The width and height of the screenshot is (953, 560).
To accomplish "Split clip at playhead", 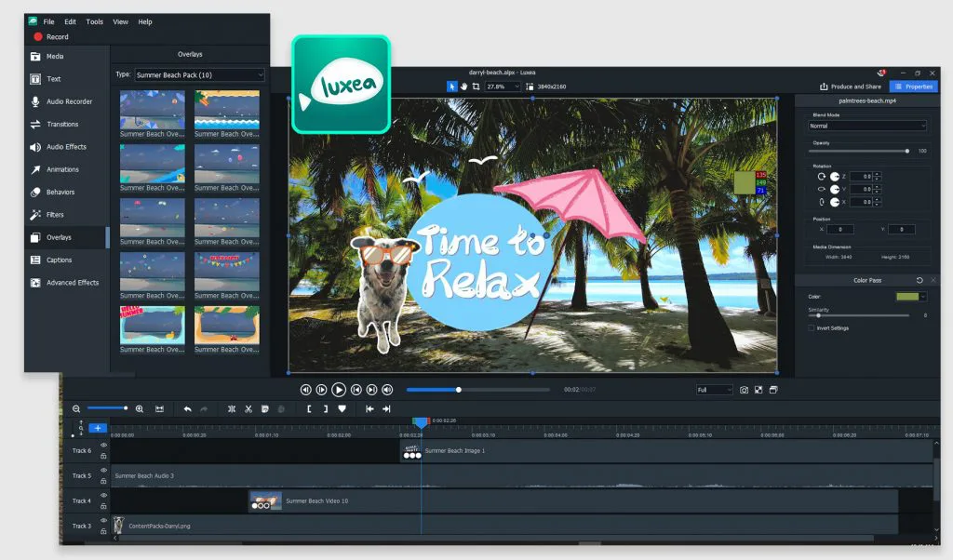I will click(232, 408).
